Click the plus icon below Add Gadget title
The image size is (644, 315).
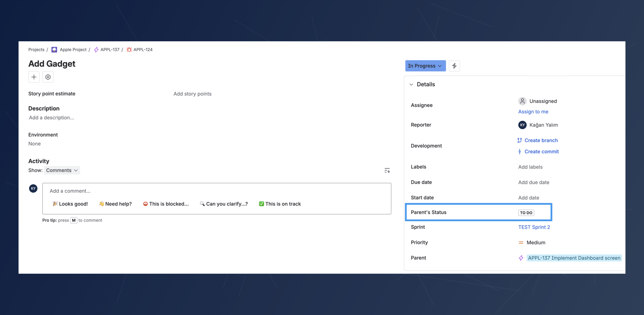pos(34,77)
